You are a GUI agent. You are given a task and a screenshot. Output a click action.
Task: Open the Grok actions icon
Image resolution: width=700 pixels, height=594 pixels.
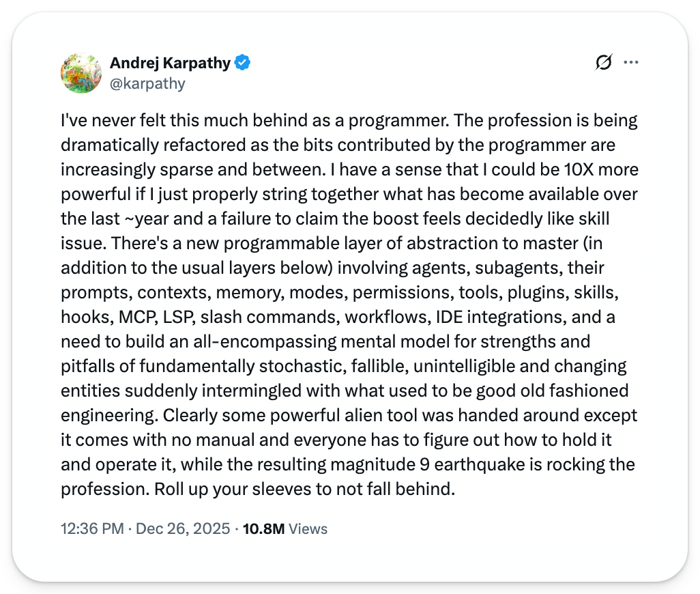603,63
